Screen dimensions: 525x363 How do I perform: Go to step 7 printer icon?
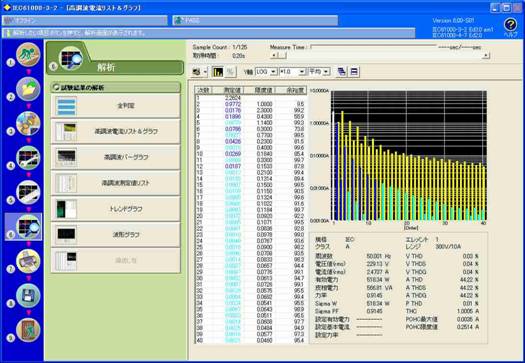coord(28,261)
